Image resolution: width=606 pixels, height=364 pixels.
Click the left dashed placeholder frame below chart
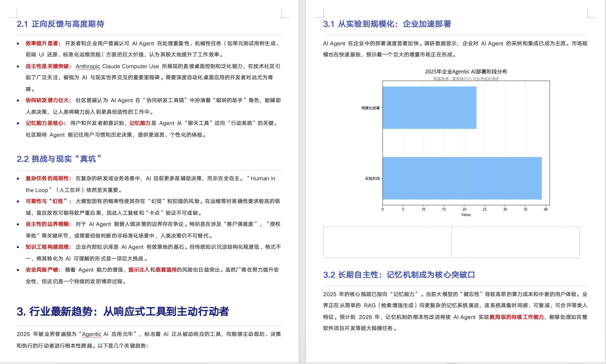click(x=387, y=242)
